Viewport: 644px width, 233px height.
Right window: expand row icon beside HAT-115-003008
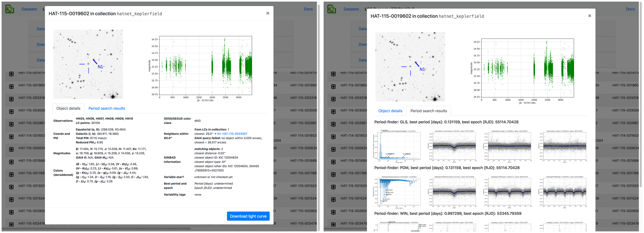(x=333, y=112)
